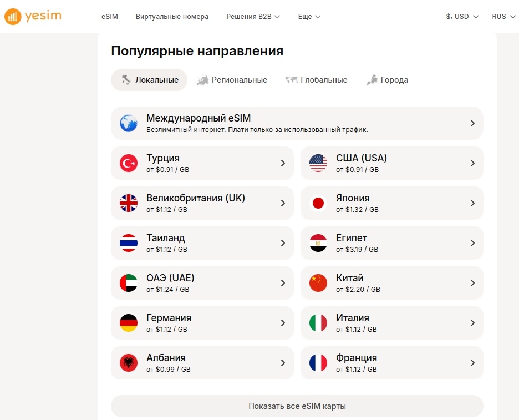Click the Italy-map icon in the Локальные tab
The width and height of the screenshot is (519, 420).
pyautogui.click(x=126, y=80)
